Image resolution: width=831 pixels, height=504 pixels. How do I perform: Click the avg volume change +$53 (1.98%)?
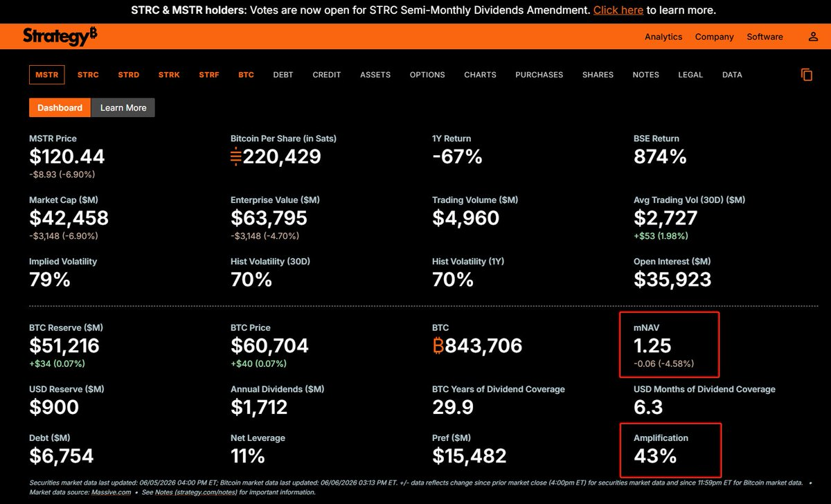click(x=660, y=236)
